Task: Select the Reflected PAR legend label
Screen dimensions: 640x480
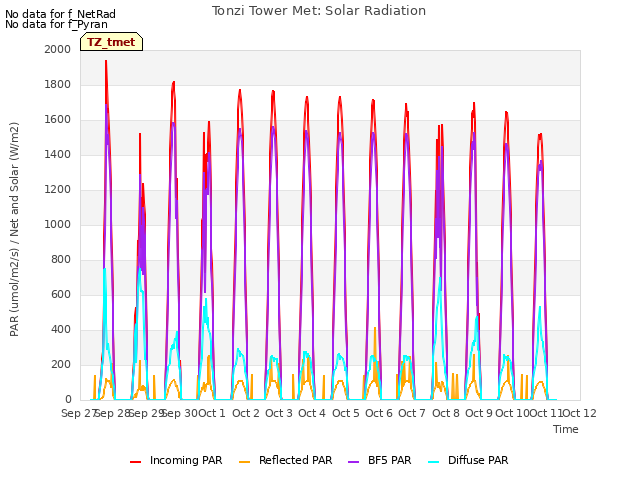Action: [x=296, y=460]
